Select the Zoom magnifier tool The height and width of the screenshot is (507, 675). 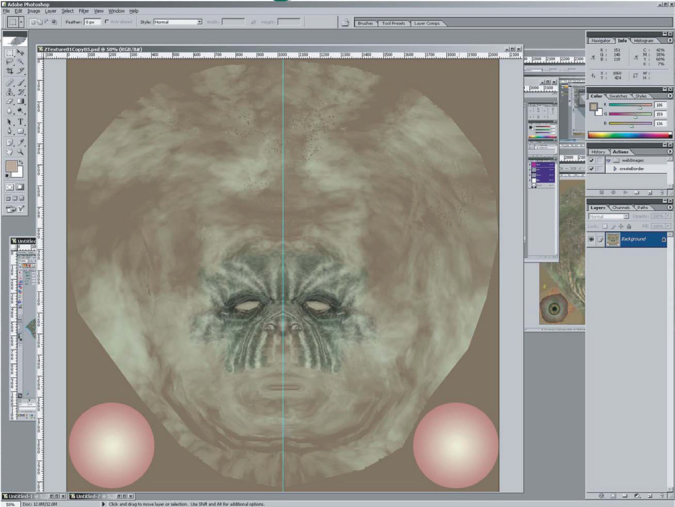(x=22, y=152)
